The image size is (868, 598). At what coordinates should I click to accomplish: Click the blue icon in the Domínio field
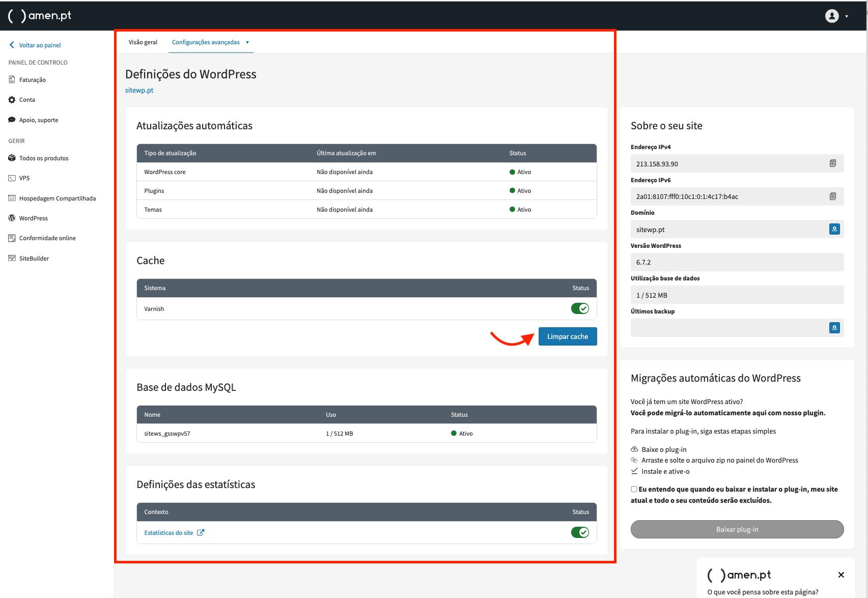834,229
